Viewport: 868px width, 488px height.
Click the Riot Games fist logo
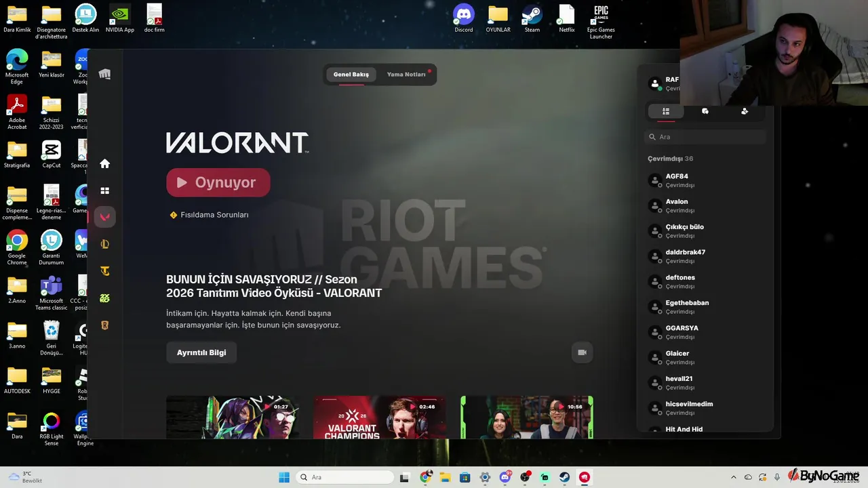104,74
